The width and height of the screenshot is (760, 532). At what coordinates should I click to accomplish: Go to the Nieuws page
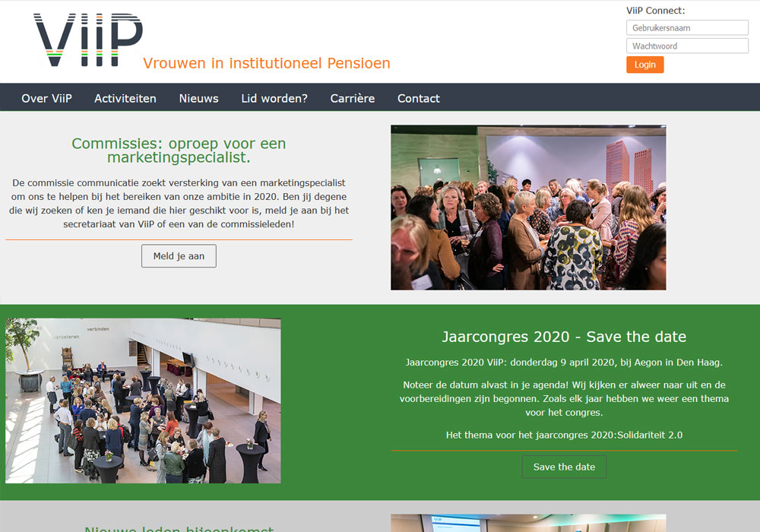198,98
